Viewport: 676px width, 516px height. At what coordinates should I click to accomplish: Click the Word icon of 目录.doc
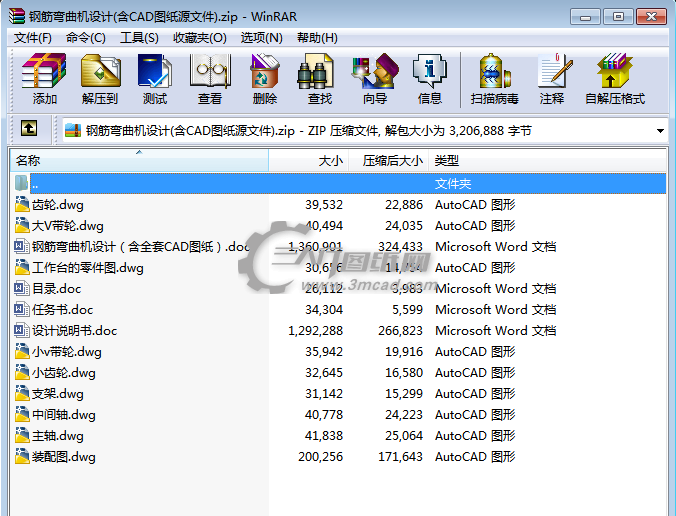click(x=22, y=288)
